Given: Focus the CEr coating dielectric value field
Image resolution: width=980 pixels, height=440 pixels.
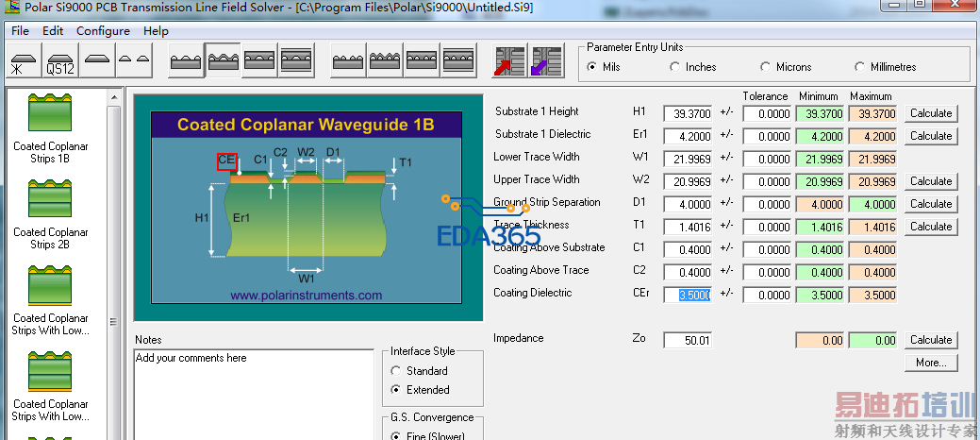Looking at the screenshot, I should tap(688, 295).
